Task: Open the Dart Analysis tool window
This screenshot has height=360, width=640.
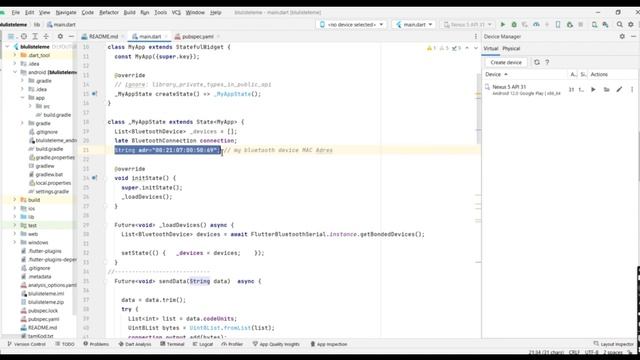Action: (x=135, y=344)
